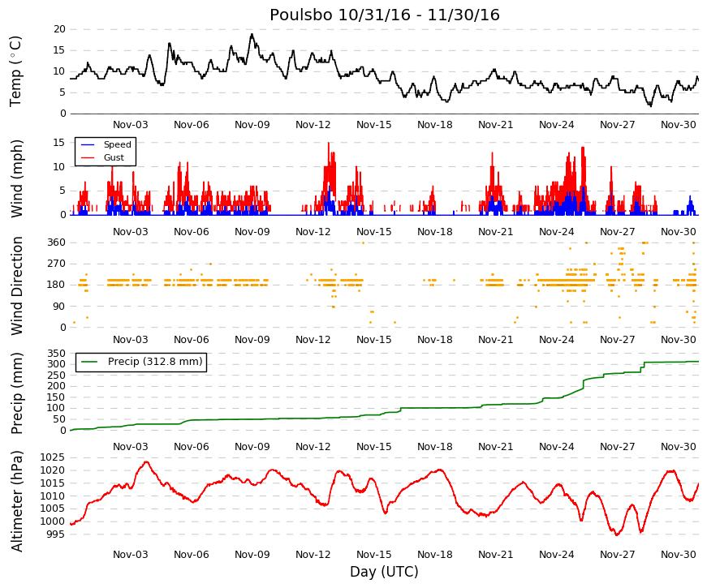707x588 pixels.
Task: Click the Wind Direction axis label
Action: click(x=16, y=286)
